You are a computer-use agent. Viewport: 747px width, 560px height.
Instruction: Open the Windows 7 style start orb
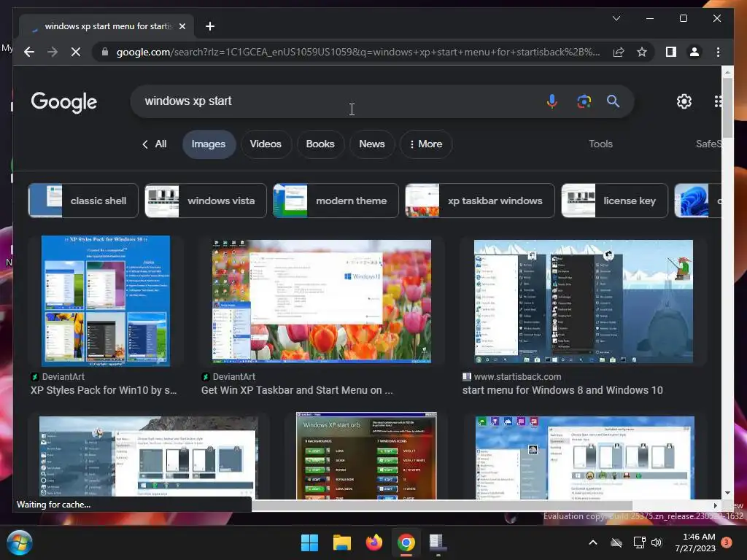(20, 542)
